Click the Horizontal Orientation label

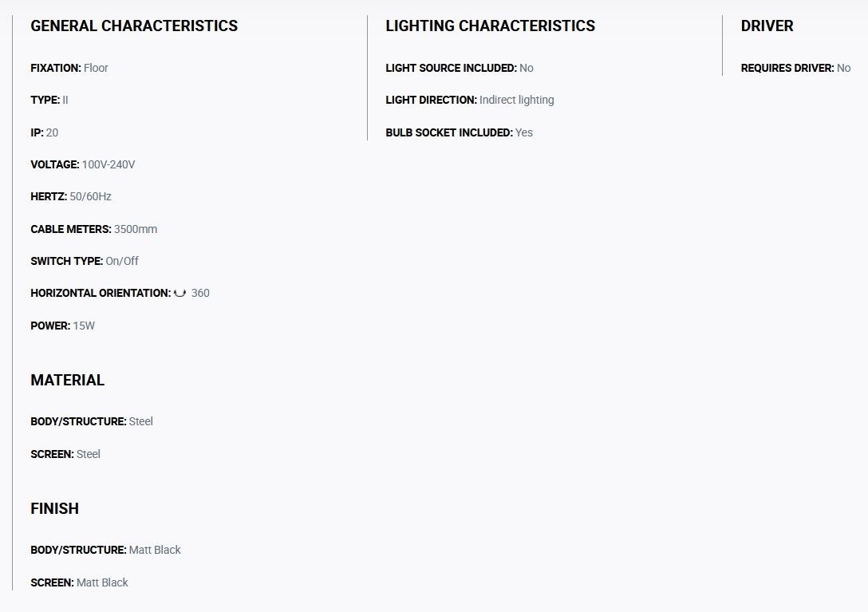101,293
